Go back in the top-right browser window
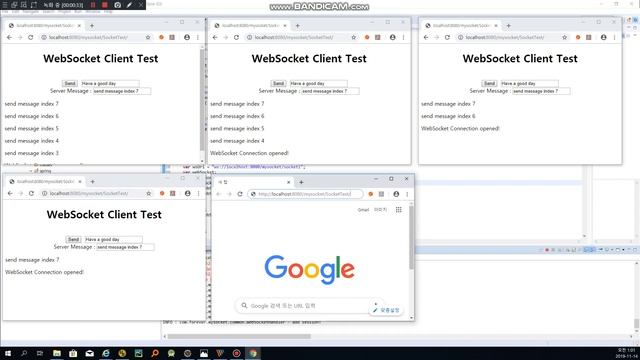The image size is (640, 360). (x=426, y=37)
